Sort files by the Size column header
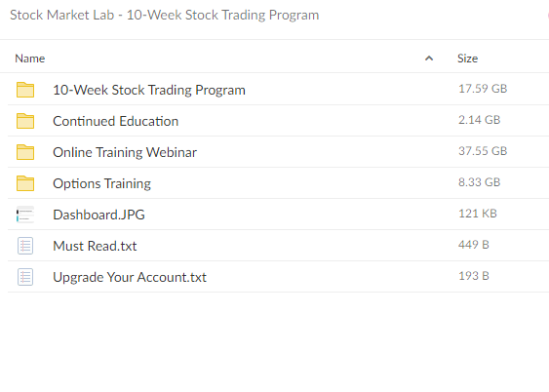This screenshot has height=392, width=549. [x=467, y=59]
